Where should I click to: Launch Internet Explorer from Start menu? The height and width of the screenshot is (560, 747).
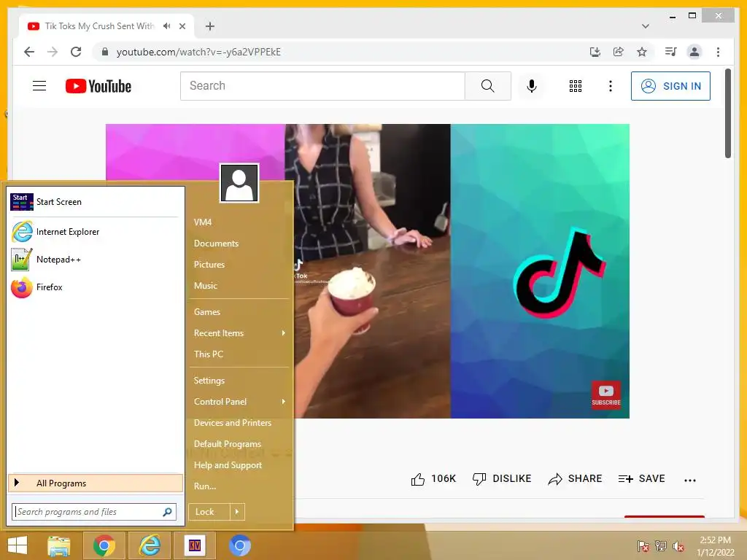point(96,232)
